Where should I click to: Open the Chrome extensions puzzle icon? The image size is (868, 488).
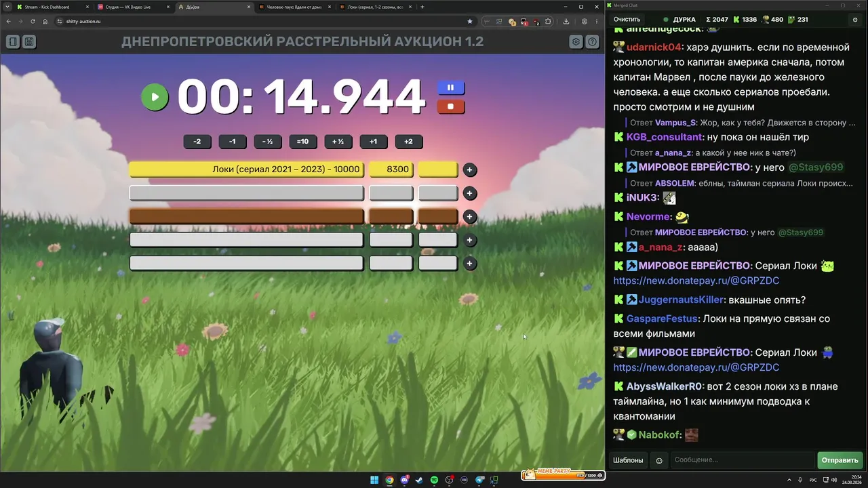(548, 21)
